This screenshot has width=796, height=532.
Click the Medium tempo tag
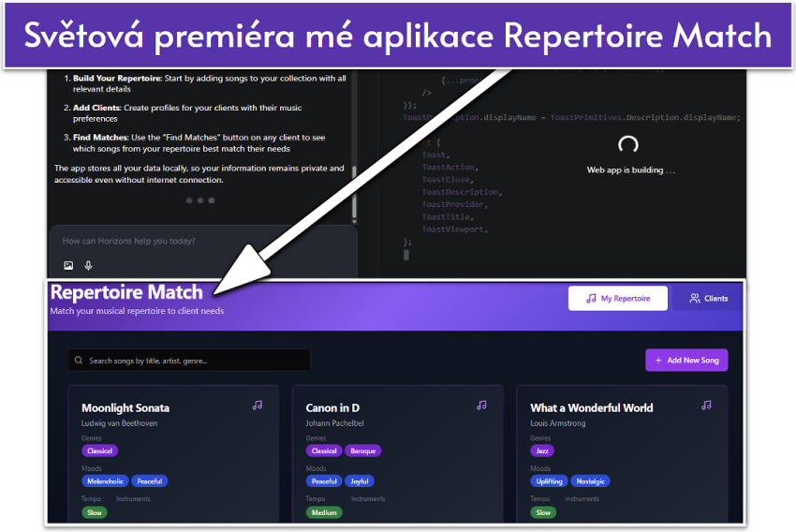pyautogui.click(x=324, y=512)
